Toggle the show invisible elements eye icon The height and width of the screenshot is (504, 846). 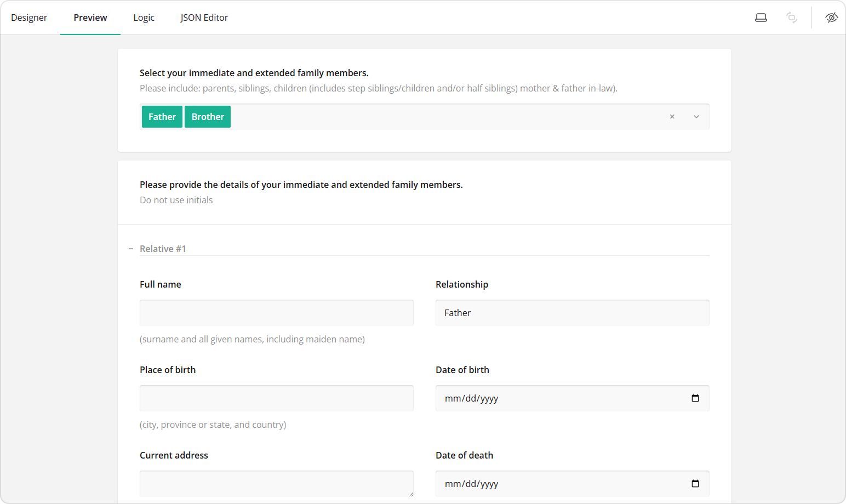pyautogui.click(x=831, y=17)
